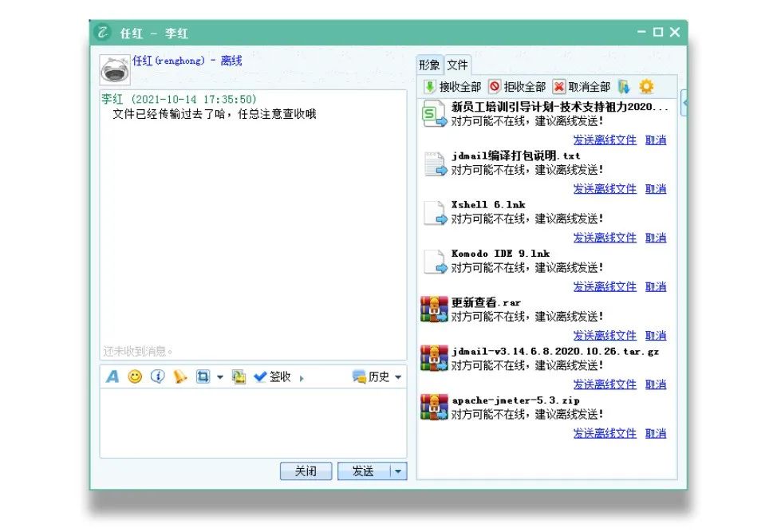Viewport: 773px width, 532px height.
Task: Send offline file for jdmail编译打包说明.txt
Action: pos(605,189)
